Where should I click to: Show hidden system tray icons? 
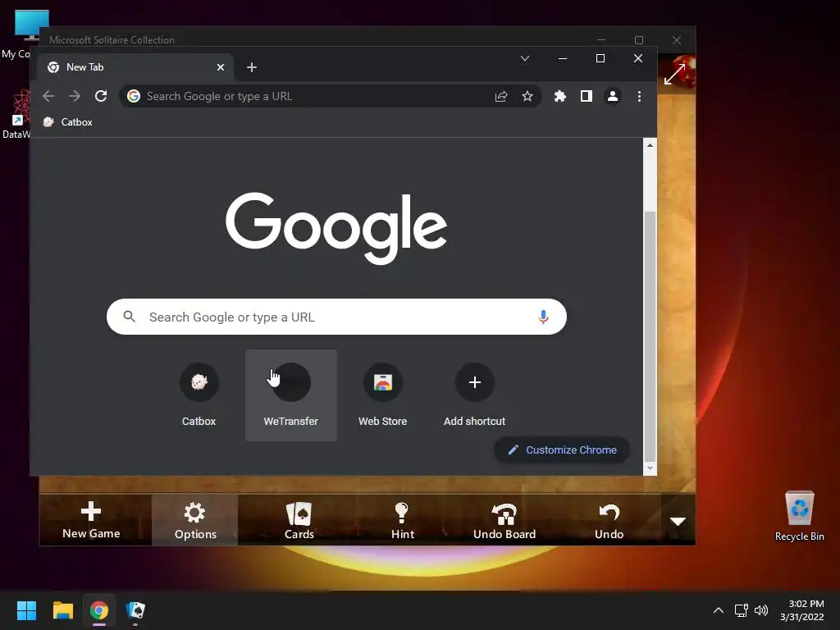tap(719, 610)
